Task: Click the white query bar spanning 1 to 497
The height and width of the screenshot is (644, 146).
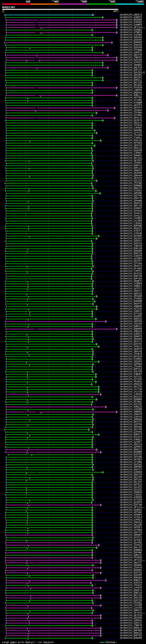Action: point(60,10)
